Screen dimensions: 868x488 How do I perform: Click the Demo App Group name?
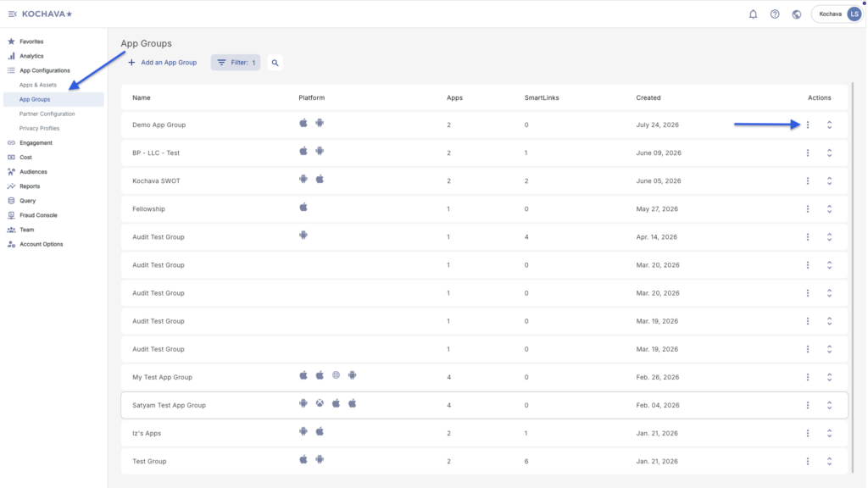159,125
